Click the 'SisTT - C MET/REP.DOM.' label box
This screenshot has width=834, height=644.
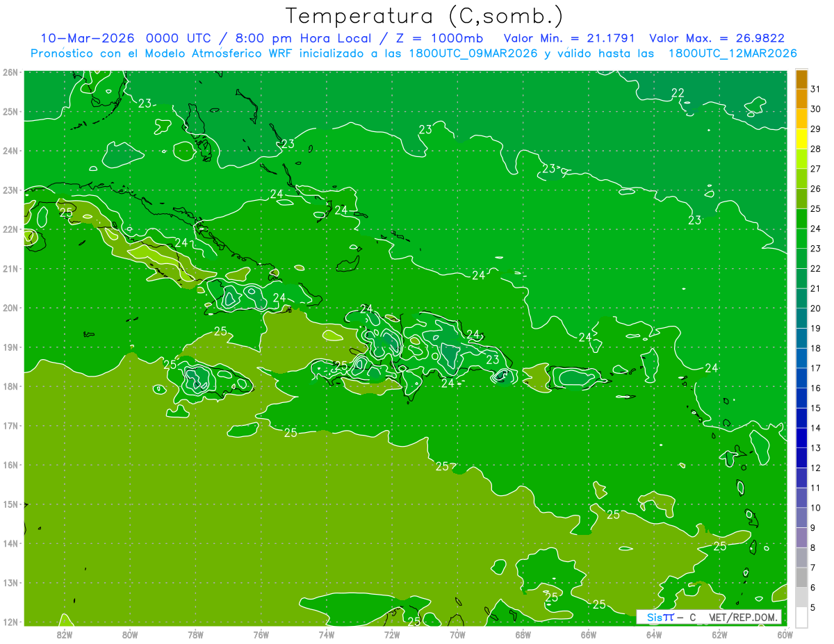(709, 617)
